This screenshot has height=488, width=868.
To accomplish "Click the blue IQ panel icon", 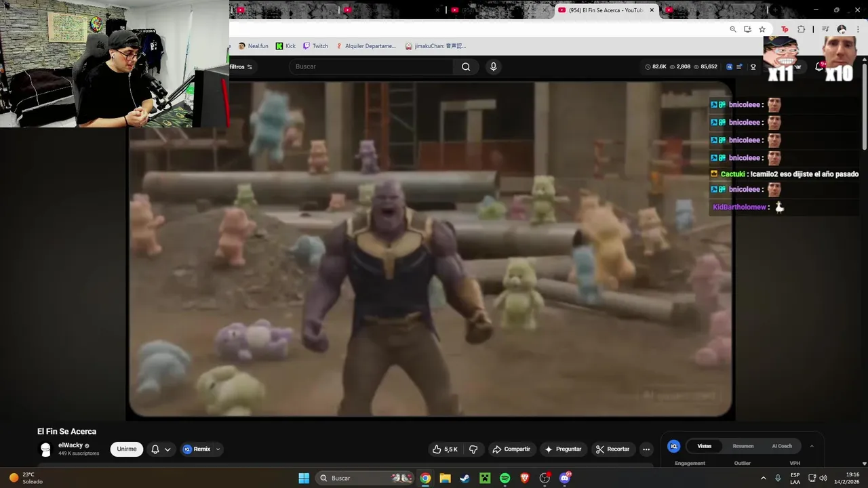I will pos(674,446).
